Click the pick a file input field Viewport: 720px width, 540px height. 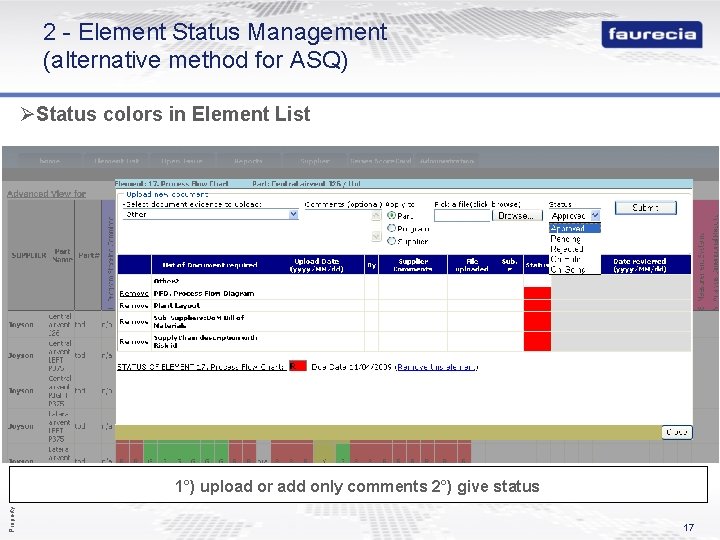coord(462,215)
